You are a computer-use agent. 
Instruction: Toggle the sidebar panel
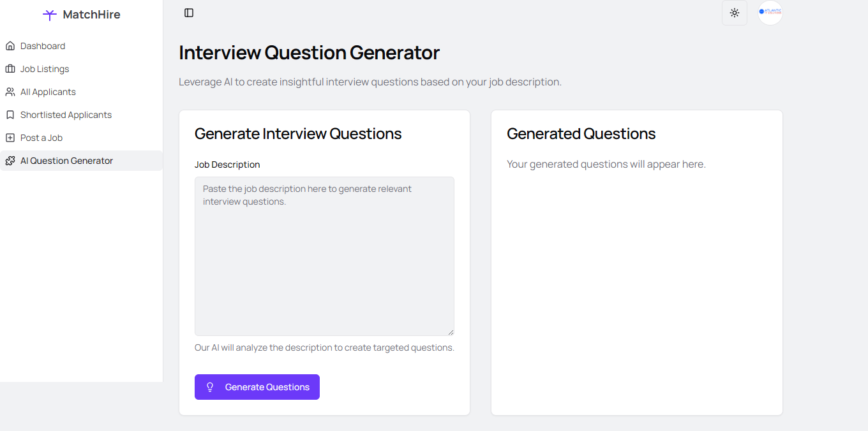point(189,13)
